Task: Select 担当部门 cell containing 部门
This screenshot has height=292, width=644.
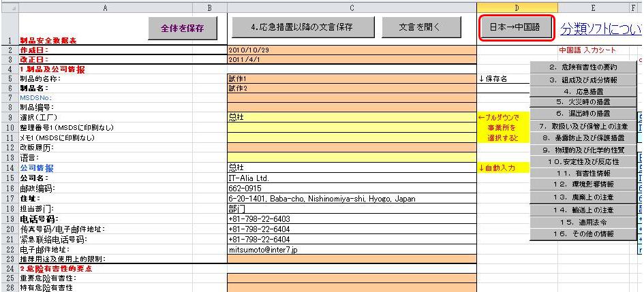Action: [x=352, y=209]
